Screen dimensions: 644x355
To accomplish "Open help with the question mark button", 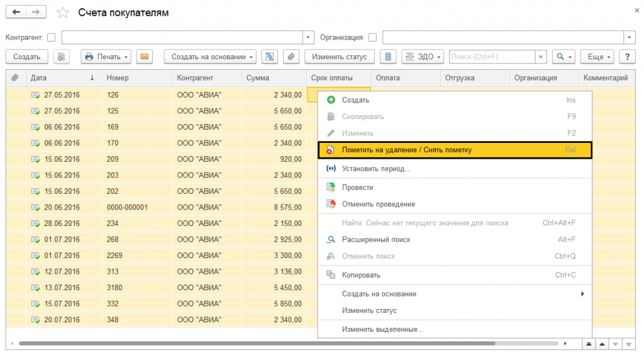I will point(627,57).
